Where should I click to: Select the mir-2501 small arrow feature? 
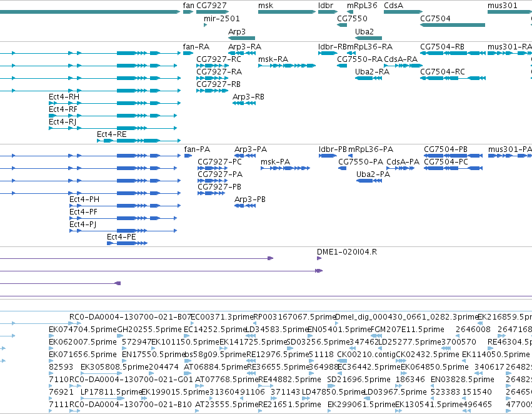[x=205, y=25]
